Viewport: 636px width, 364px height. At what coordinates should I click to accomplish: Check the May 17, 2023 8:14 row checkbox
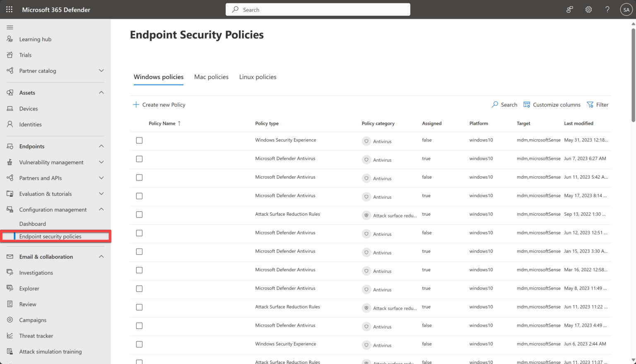pos(139,196)
